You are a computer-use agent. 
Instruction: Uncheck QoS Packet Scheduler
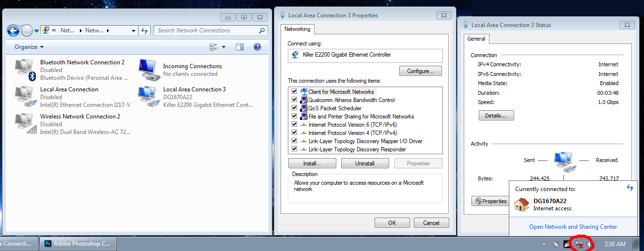click(x=294, y=108)
